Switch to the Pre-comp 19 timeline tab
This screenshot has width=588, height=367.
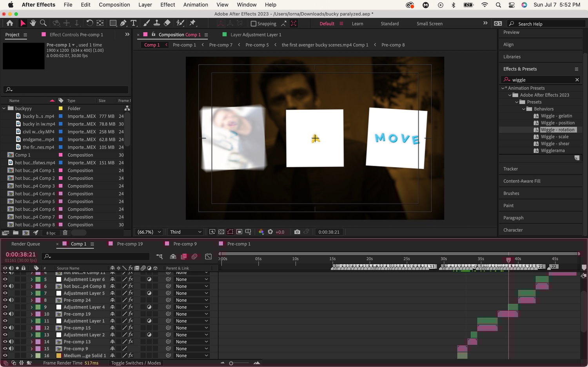click(x=130, y=244)
